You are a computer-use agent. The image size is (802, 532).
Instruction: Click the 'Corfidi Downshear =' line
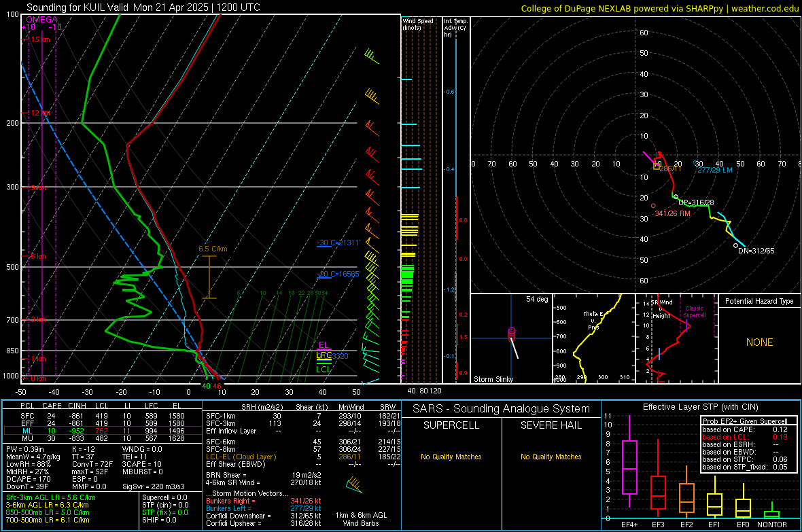264,516
